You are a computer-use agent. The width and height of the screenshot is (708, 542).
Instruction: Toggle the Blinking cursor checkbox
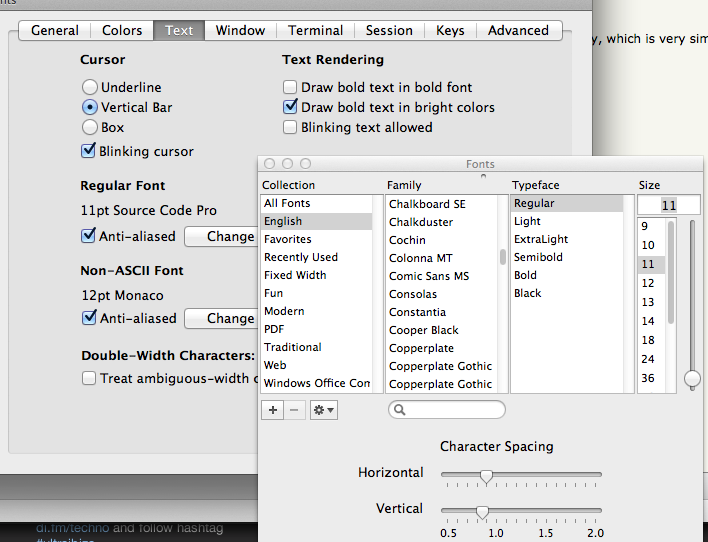tap(88, 151)
